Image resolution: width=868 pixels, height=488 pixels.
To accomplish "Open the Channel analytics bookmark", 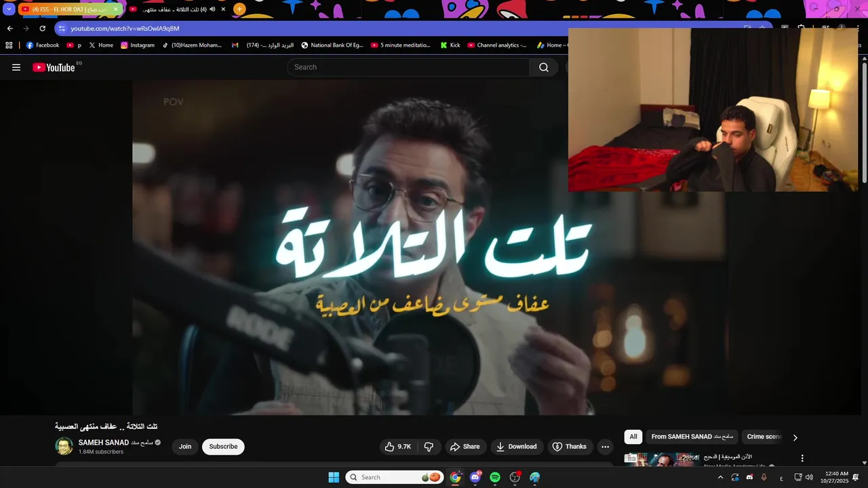I will 497,45.
